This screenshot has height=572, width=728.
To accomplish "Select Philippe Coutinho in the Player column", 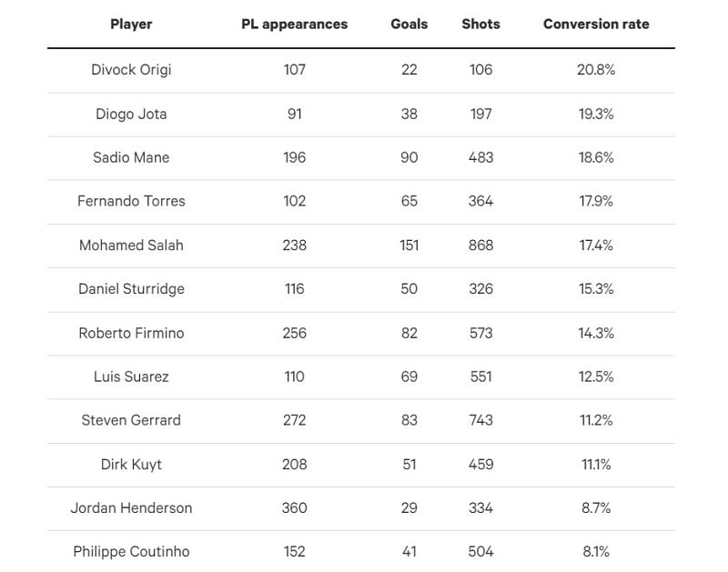I will click(131, 551).
